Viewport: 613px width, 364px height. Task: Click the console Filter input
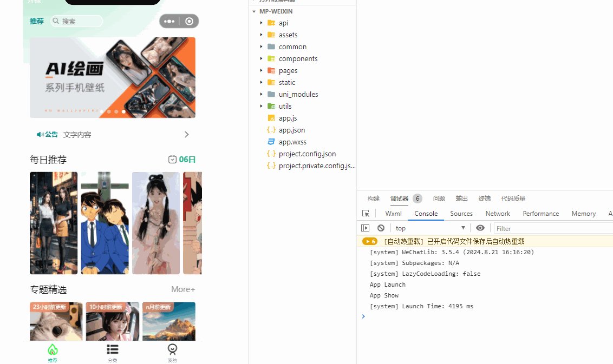[x=553, y=228]
